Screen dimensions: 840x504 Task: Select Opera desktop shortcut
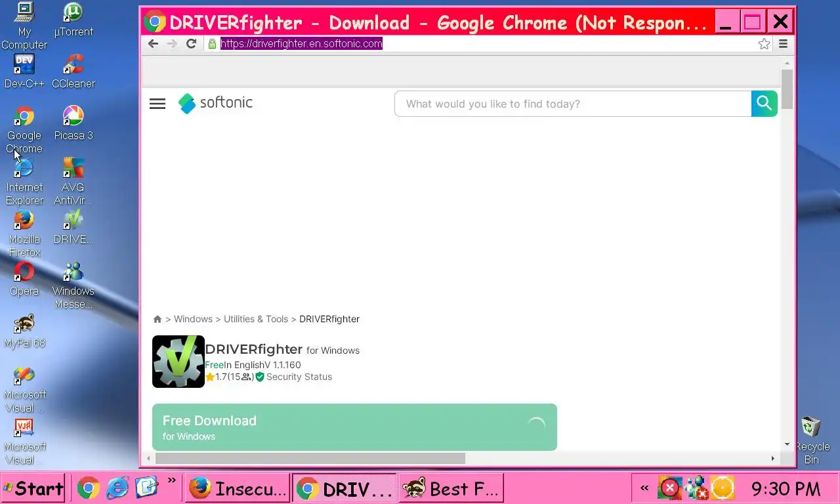24,279
